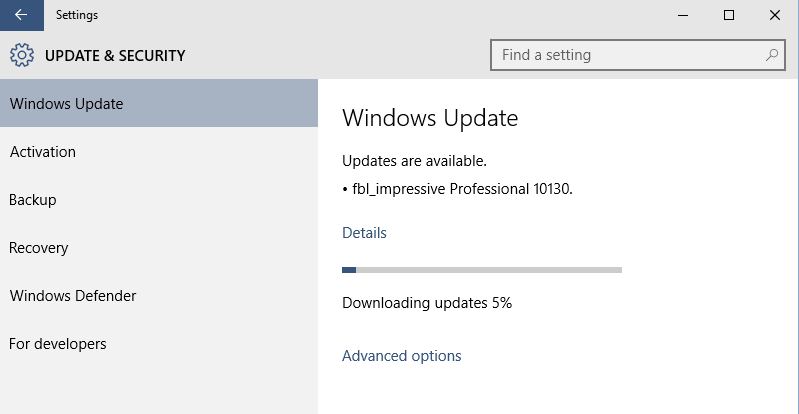Click the UPDATE & SECURITY heading
Image resolution: width=799 pixels, height=414 pixels.
[115, 56]
